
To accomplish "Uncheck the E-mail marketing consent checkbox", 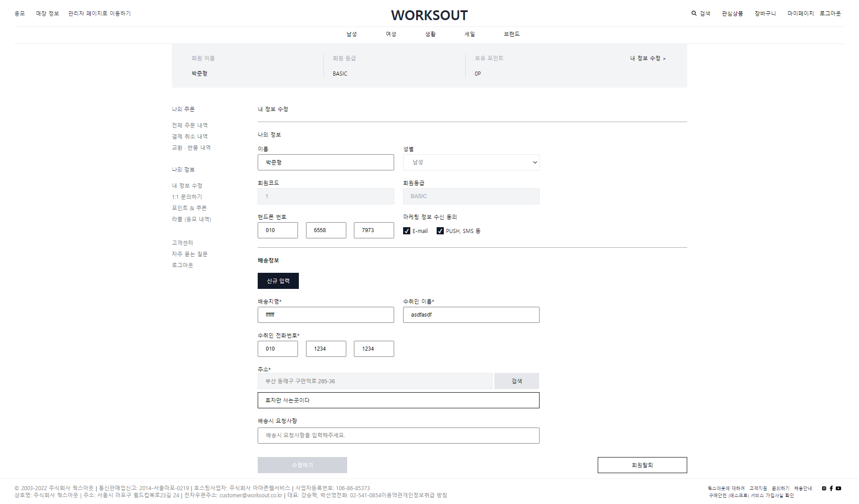I will [407, 231].
